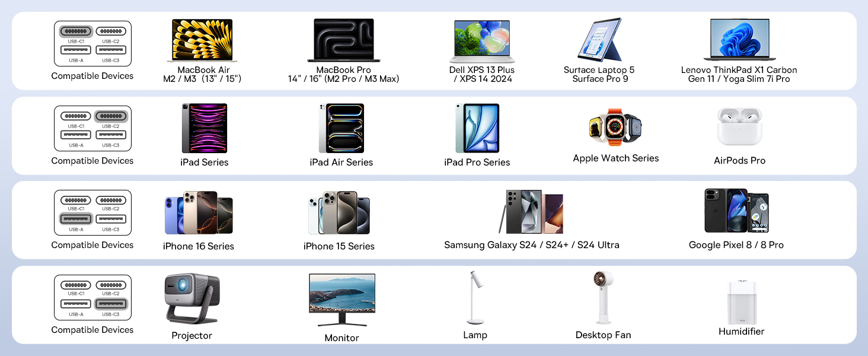The image size is (868, 356).
Task: Click the Lenovo ThinkPad X1 Carbon image
Action: 739,40
